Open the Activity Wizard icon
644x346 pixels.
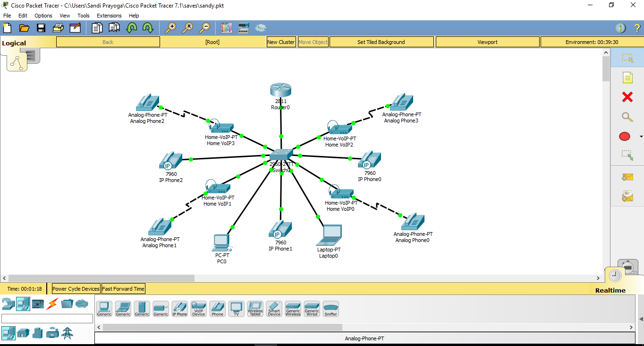pyautogui.click(x=75, y=28)
